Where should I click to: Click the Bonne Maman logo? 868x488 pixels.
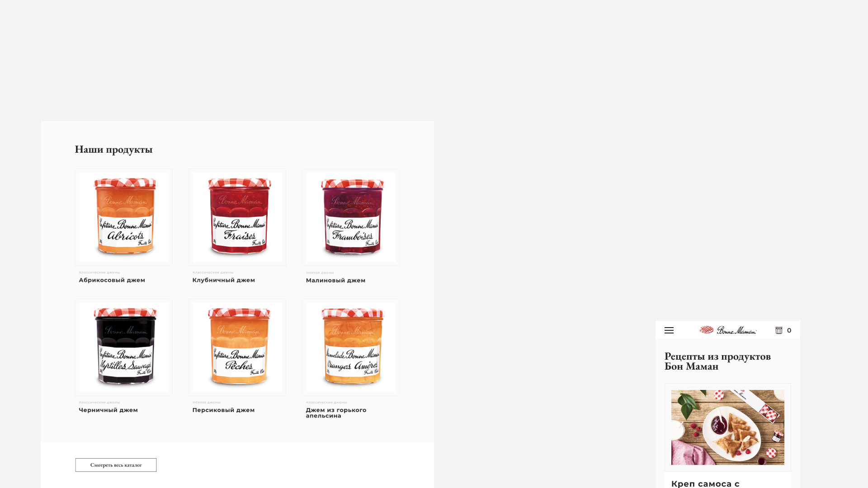point(728,330)
